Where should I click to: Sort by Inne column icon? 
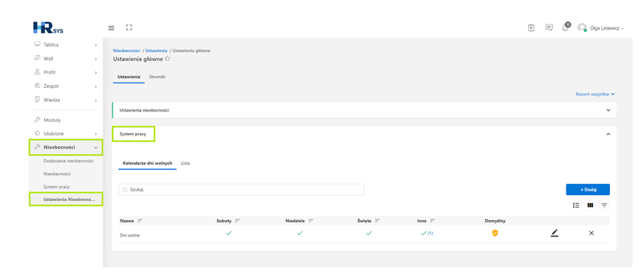(x=432, y=221)
